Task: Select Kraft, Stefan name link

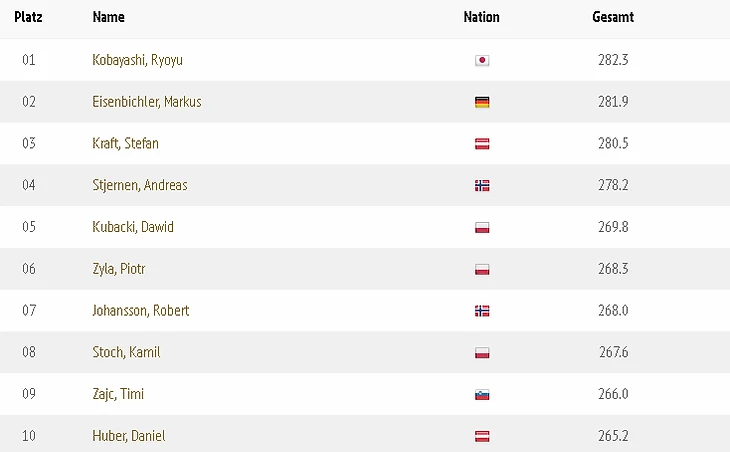Action: (x=125, y=144)
